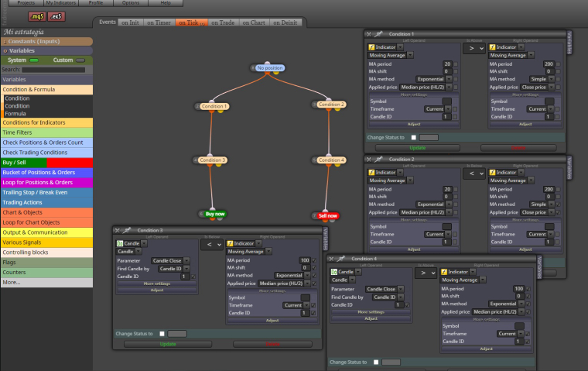The width and height of the screenshot is (588, 371).
Task: Check Change Status to in Condition 3
Action: coord(162,334)
